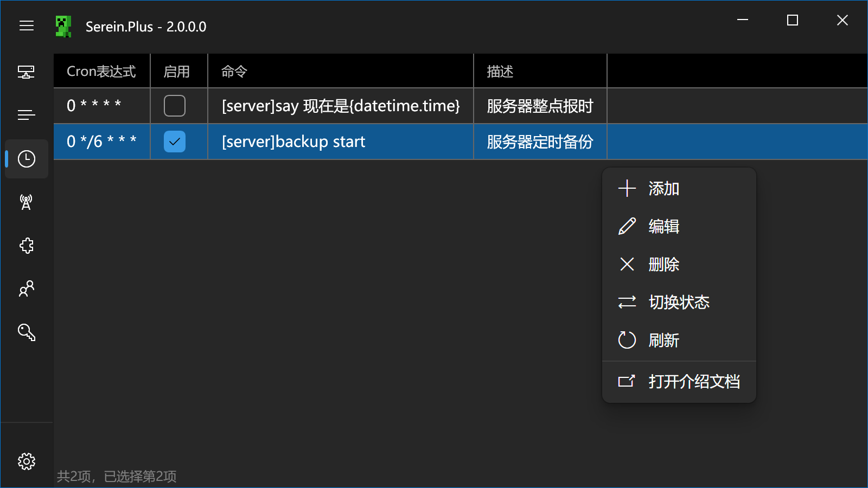Select the command '[server]say 现在是{datetime.time}'
The width and height of the screenshot is (868, 488).
341,106
